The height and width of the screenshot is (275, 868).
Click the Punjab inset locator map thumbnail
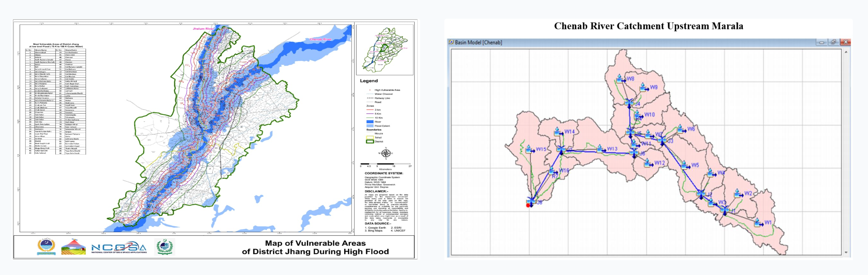384,50
